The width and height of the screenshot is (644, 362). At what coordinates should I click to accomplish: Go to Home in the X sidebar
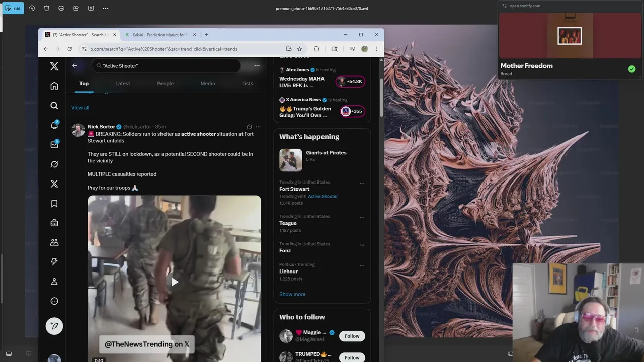(54, 86)
